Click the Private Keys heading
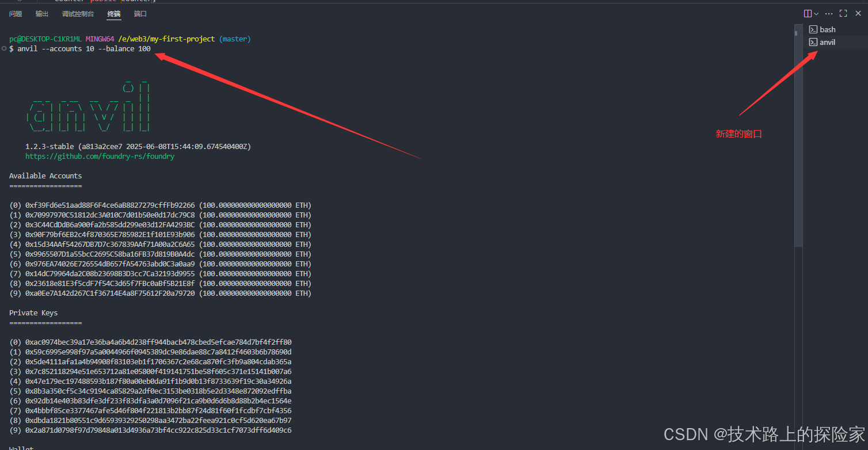 (33, 313)
